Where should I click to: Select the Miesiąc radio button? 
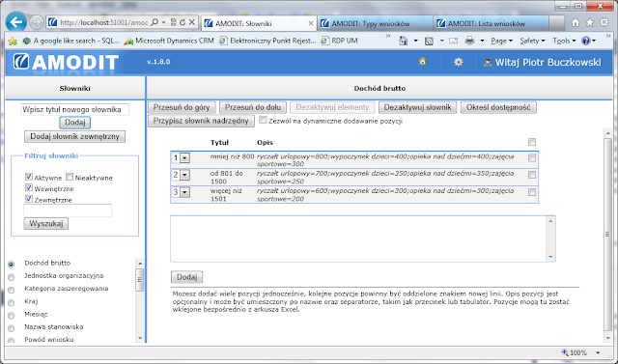click(11, 316)
